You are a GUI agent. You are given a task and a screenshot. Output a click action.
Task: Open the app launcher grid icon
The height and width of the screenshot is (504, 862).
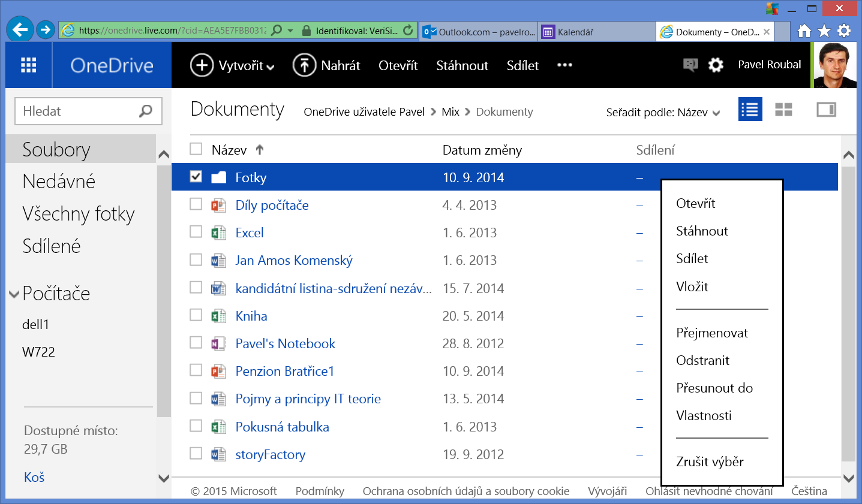(x=28, y=65)
